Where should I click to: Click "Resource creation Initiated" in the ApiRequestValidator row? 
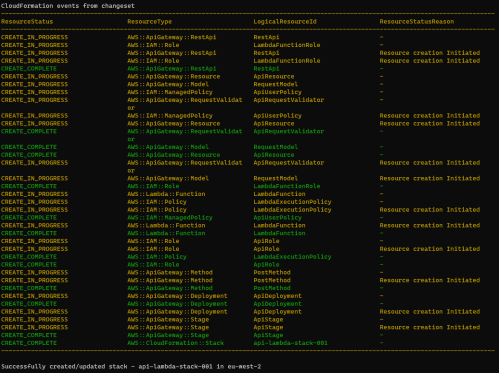click(430, 163)
